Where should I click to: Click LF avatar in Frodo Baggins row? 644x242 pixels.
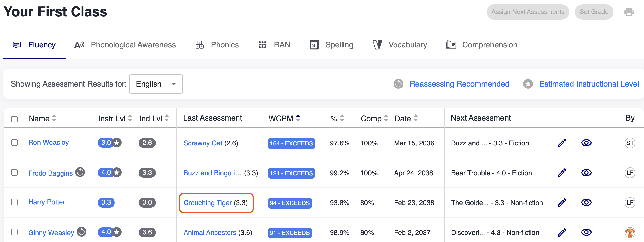[x=630, y=173]
